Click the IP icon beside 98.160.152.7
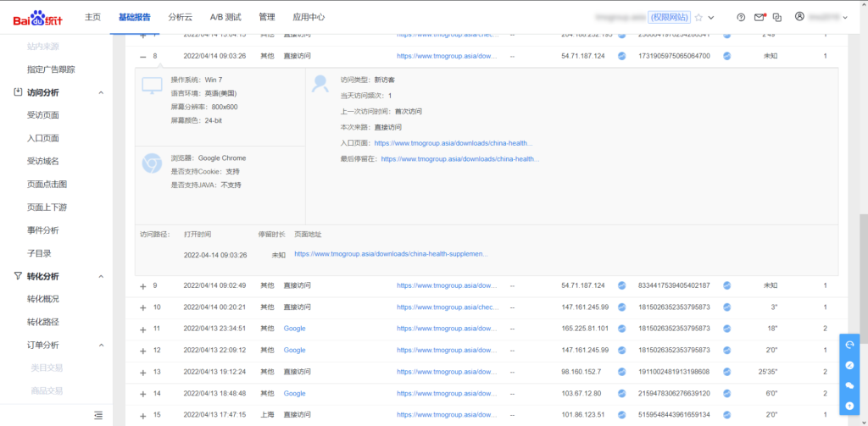 (x=621, y=372)
